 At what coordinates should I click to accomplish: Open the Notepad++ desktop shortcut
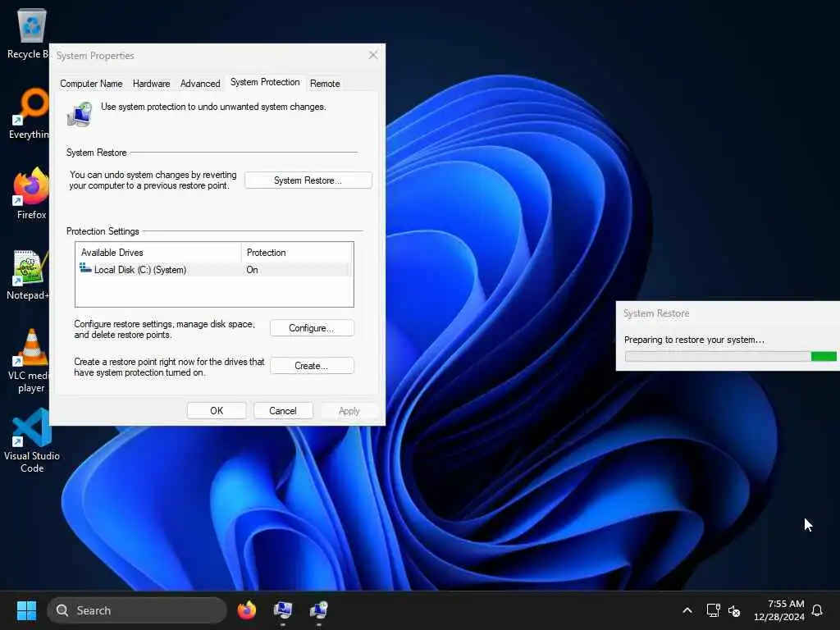click(28, 274)
